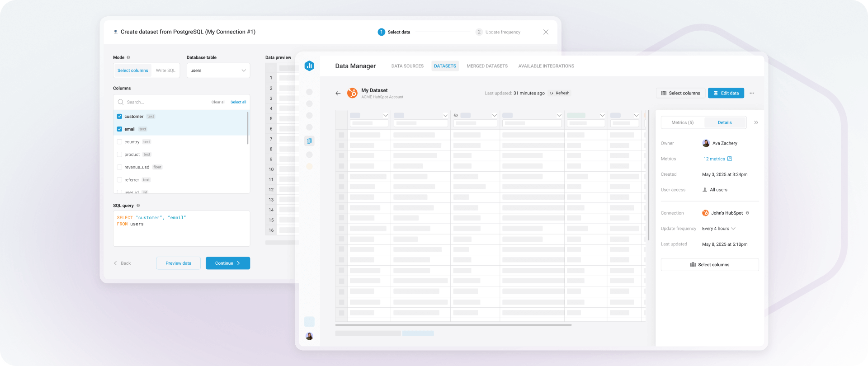This screenshot has width=868, height=366.
Task: Open the first column header dropdown arrow
Action: 386,116
